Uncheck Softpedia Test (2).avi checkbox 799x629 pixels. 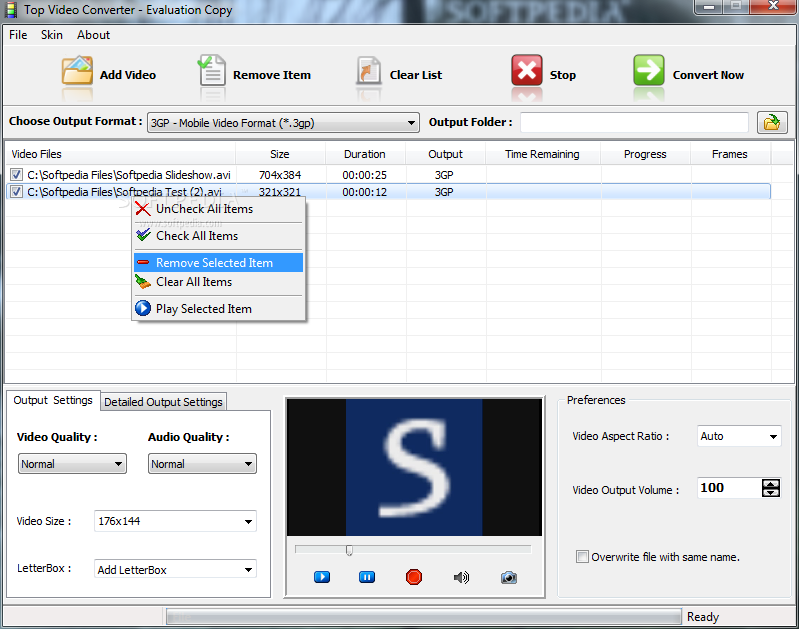click(x=17, y=192)
